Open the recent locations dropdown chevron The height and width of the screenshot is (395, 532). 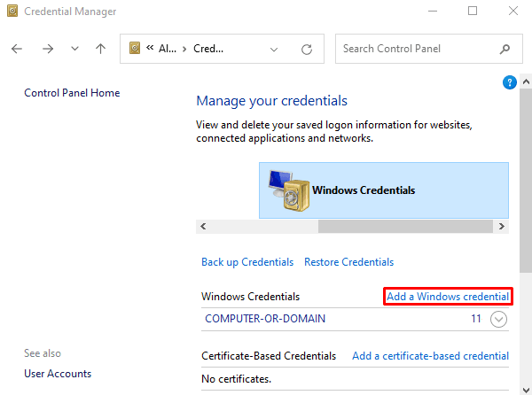(74, 49)
